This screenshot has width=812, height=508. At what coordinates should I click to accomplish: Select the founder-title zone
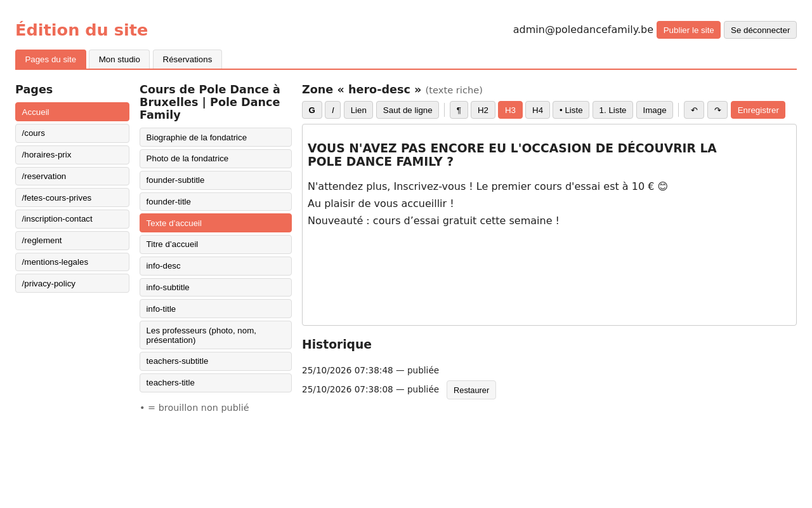point(216,201)
